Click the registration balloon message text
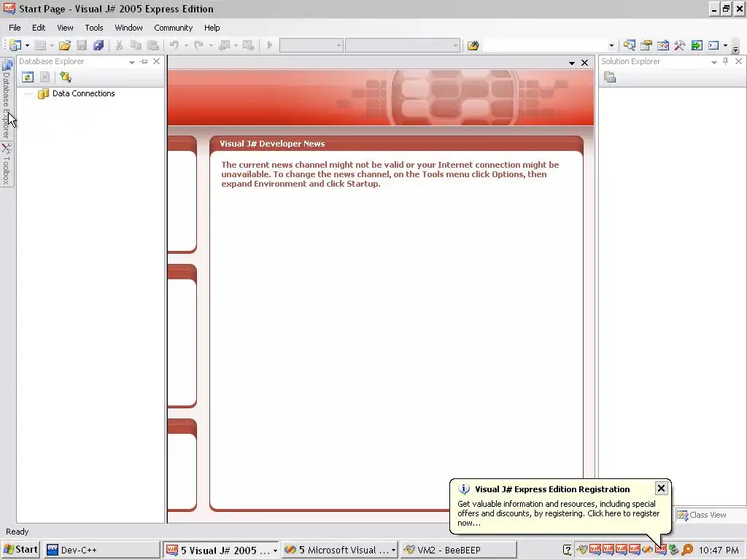Screen dimensions: 747x560 [558, 513]
